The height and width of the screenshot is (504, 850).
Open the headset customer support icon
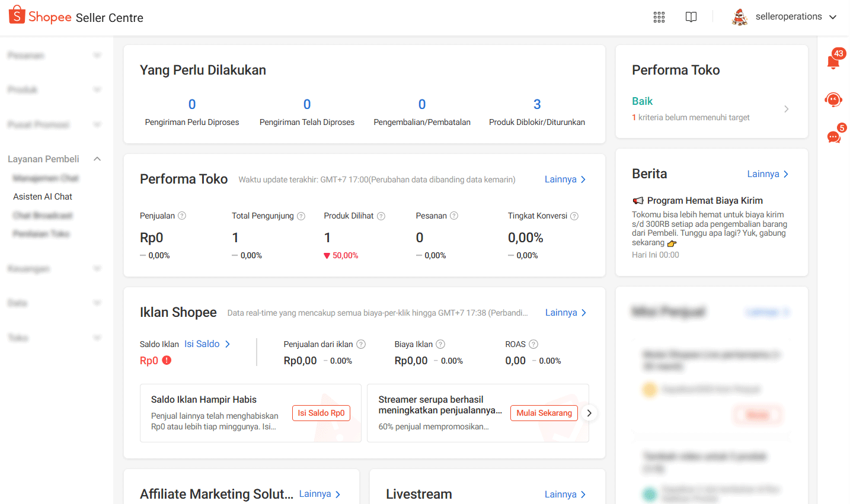pos(834,99)
